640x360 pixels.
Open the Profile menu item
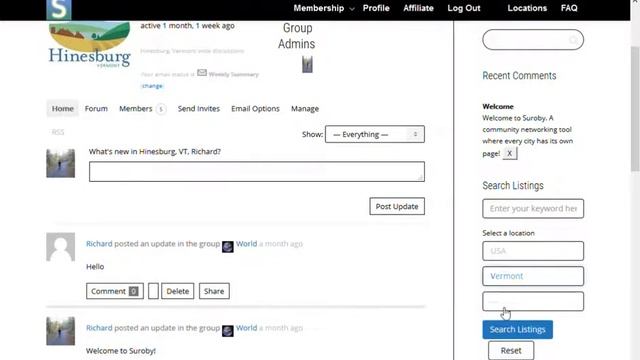pyautogui.click(x=376, y=8)
